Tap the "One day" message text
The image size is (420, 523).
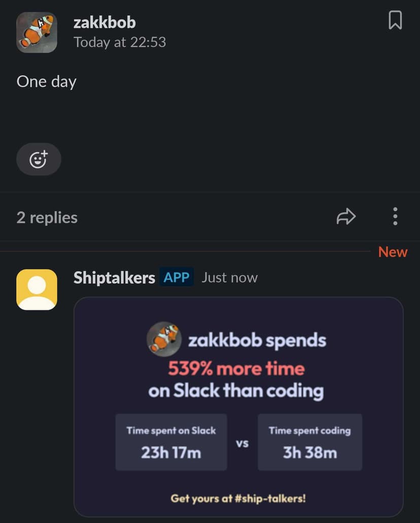[47, 82]
